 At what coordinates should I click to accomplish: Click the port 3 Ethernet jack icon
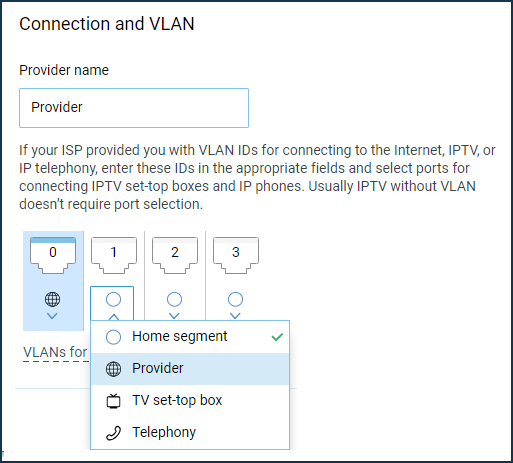point(236,255)
